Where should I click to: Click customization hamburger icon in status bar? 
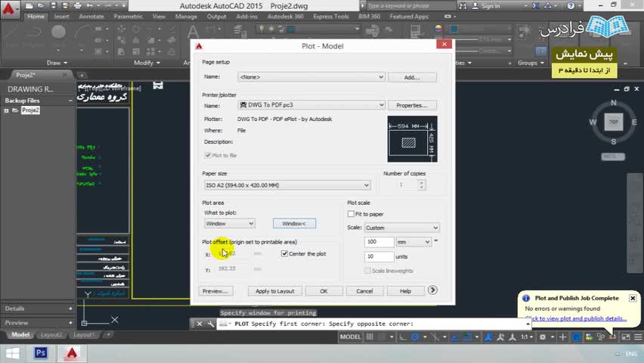638,337
